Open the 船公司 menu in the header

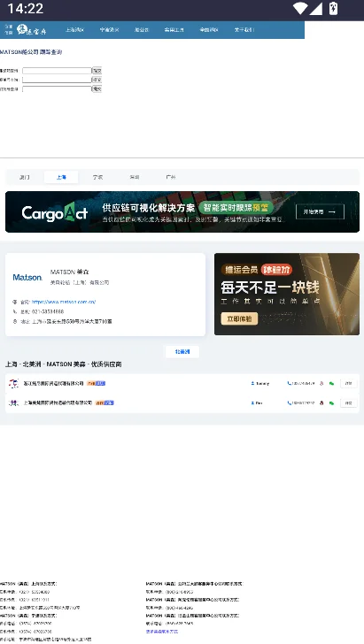(142, 30)
